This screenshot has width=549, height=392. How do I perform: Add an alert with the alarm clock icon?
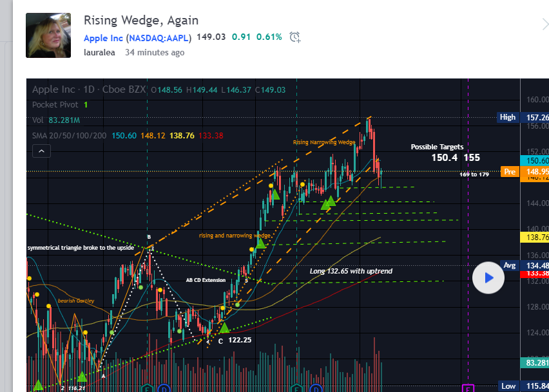tap(295, 37)
